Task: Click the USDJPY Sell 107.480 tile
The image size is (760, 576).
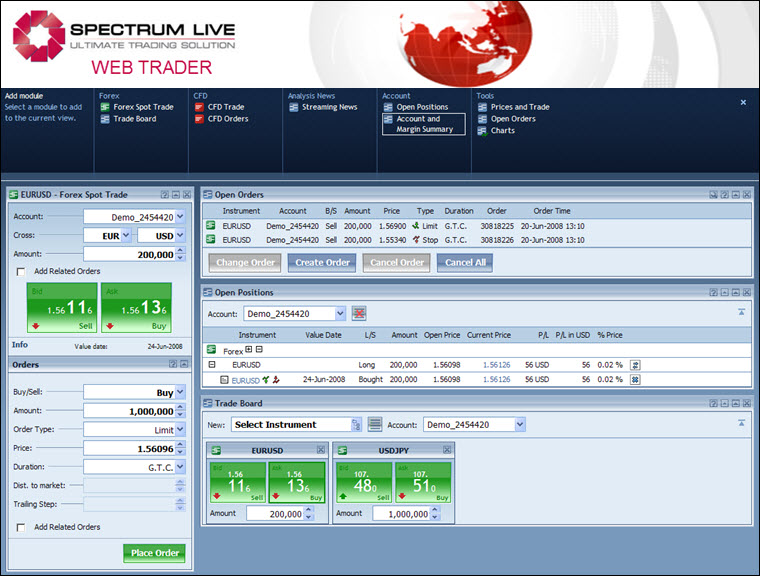Action: (x=364, y=482)
